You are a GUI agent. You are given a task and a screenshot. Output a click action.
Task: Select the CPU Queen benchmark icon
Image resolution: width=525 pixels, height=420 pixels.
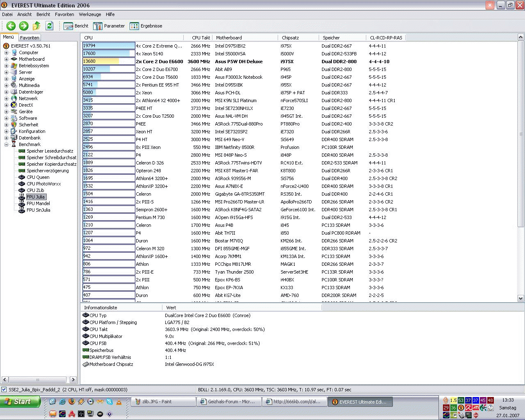[x=22, y=177]
